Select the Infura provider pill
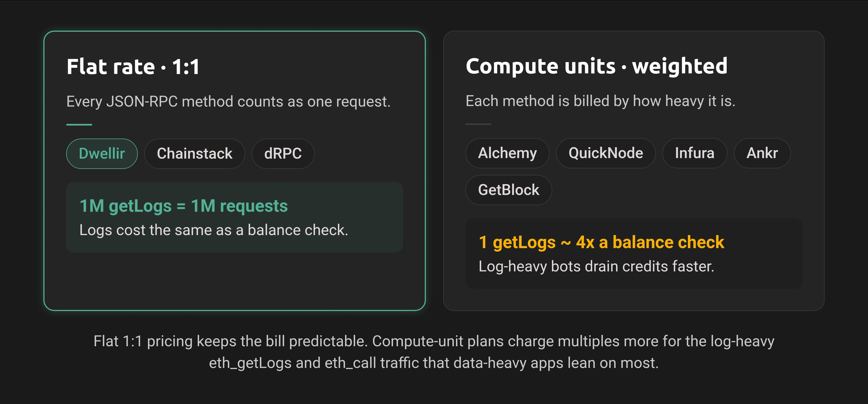The image size is (868, 404). click(694, 153)
